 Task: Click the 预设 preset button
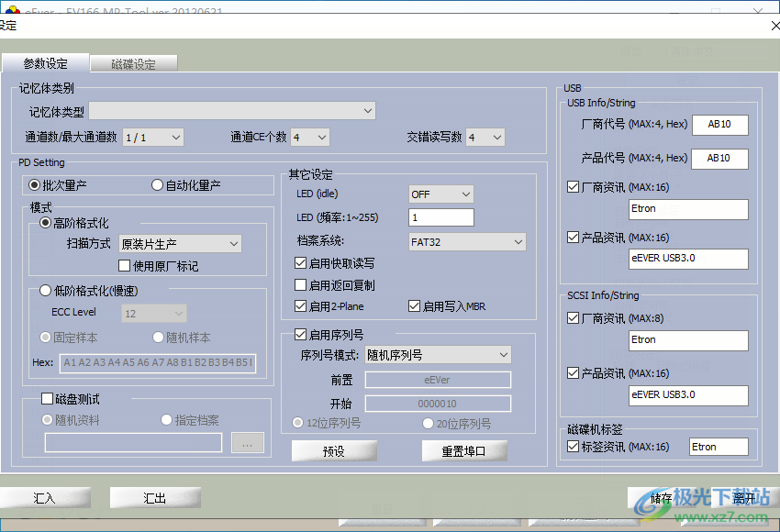point(334,450)
